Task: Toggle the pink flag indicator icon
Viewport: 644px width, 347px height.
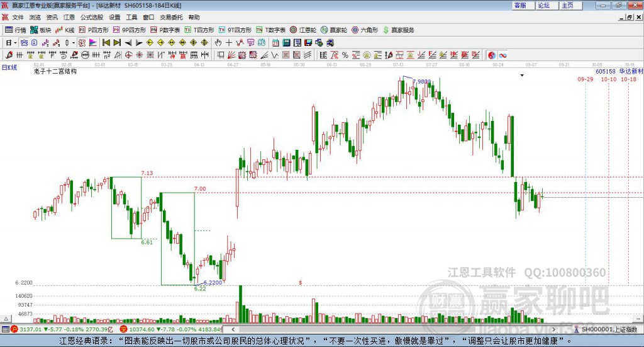Action: click(93, 43)
